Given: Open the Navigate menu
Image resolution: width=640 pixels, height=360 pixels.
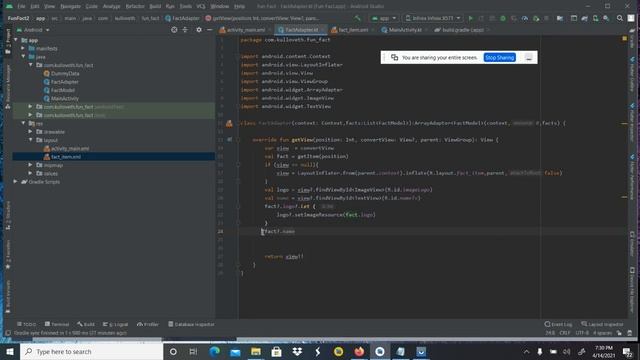Looking at the screenshot, I should (70, 6).
